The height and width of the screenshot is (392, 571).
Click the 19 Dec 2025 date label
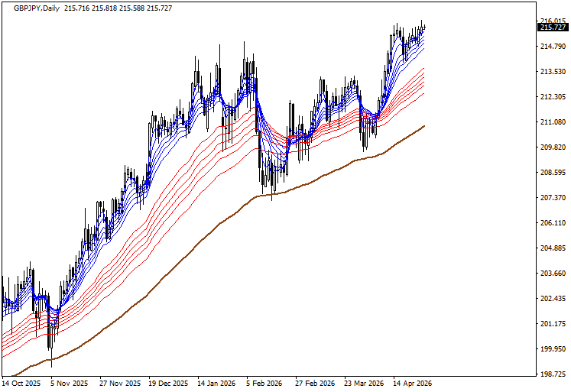point(168,384)
